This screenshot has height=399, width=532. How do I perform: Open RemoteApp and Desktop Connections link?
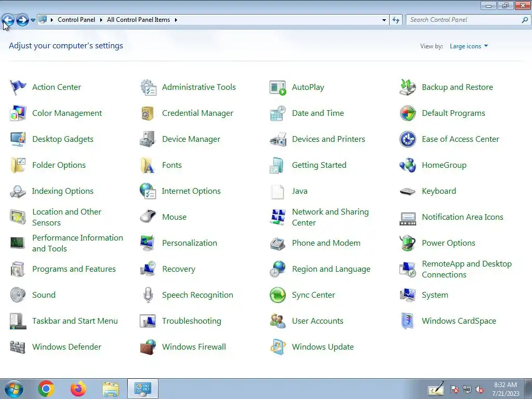coord(467,269)
